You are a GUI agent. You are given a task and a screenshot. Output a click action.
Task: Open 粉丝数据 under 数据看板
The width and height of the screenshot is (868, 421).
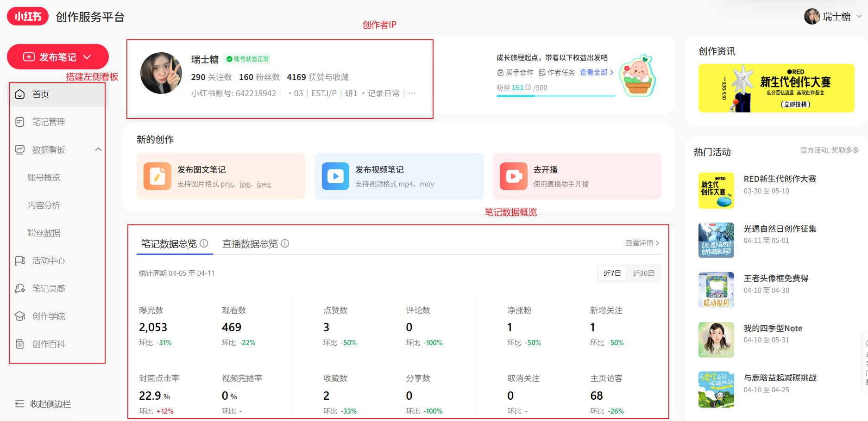44,233
